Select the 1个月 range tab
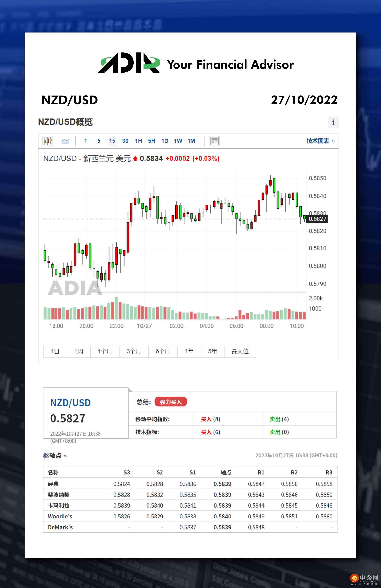This screenshot has width=381, height=588. point(105,351)
